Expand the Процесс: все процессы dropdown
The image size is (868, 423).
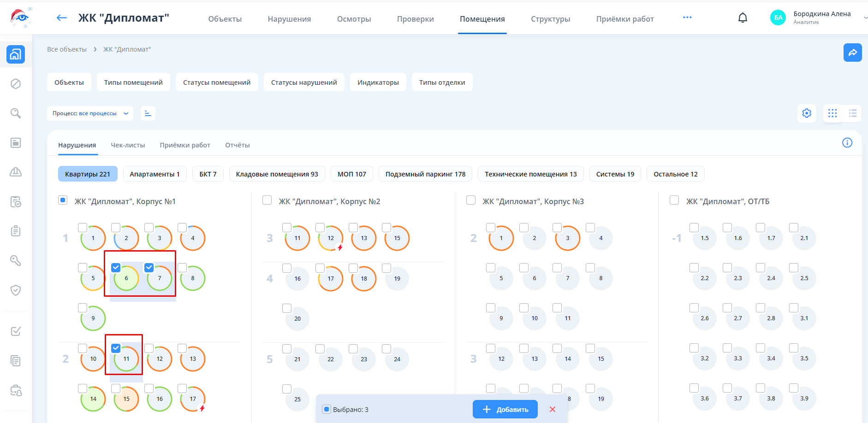[x=90, y=113]
